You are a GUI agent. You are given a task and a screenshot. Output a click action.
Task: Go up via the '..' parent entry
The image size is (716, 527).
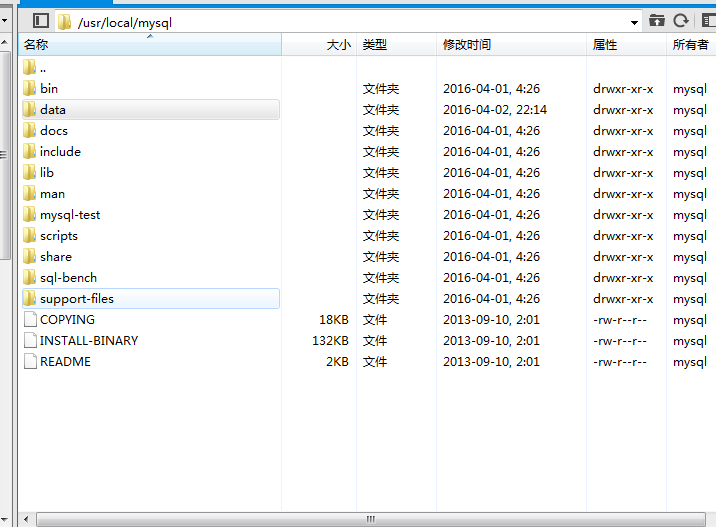42,68
